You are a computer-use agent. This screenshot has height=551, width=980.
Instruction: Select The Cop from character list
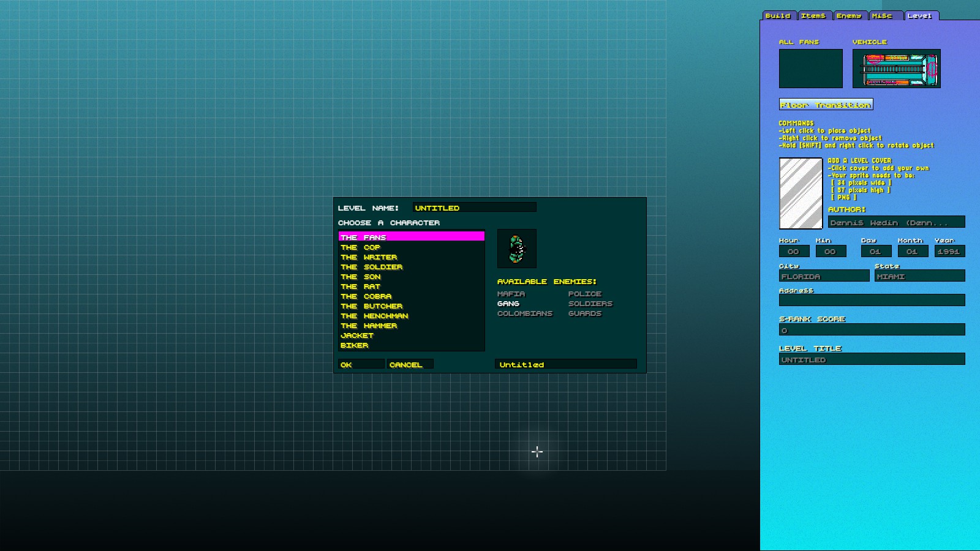[x=361, y=247]
